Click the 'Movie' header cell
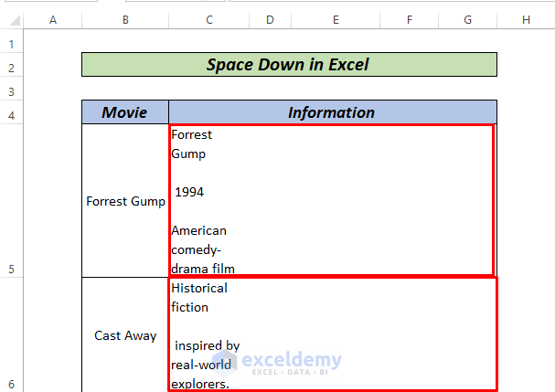The width and height of the screenshot is (555, 392). pos(125,112)
